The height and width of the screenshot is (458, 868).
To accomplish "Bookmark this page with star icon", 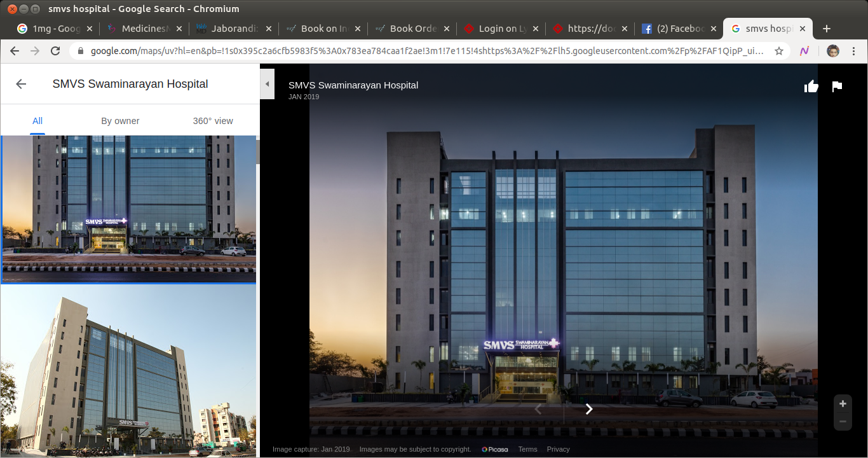I will [x=778, y=51].
